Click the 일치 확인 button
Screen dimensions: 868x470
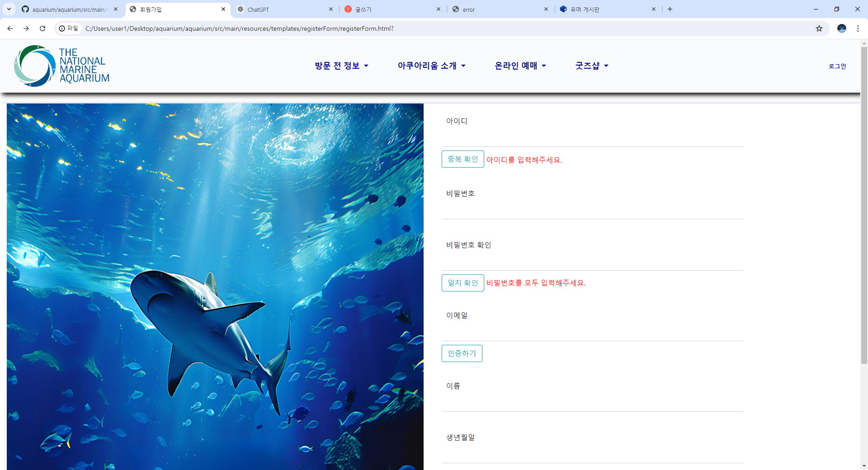pyautogui.click(x=462, y=283)
